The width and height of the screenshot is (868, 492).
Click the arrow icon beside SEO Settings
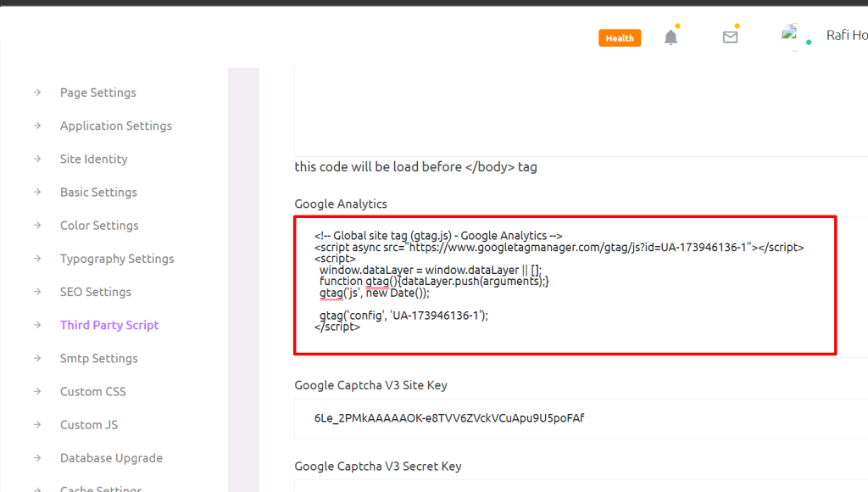(37, 292)
